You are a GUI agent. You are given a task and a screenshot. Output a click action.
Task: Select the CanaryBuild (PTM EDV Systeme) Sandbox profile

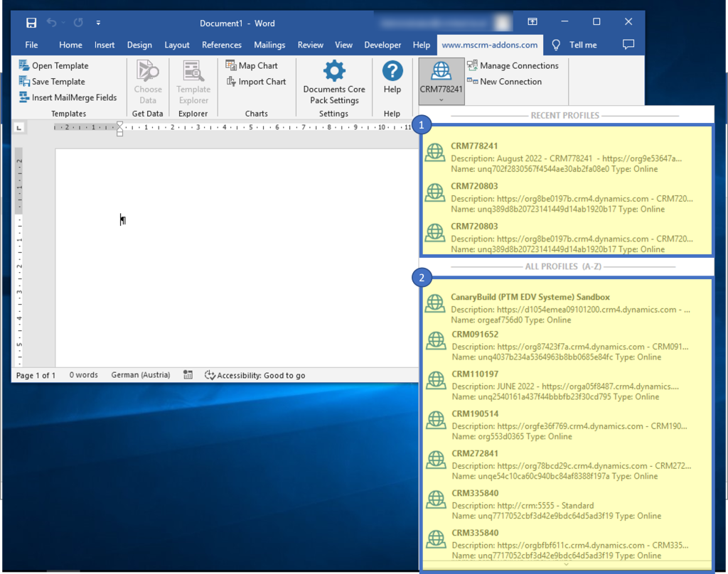pos(566,308)
